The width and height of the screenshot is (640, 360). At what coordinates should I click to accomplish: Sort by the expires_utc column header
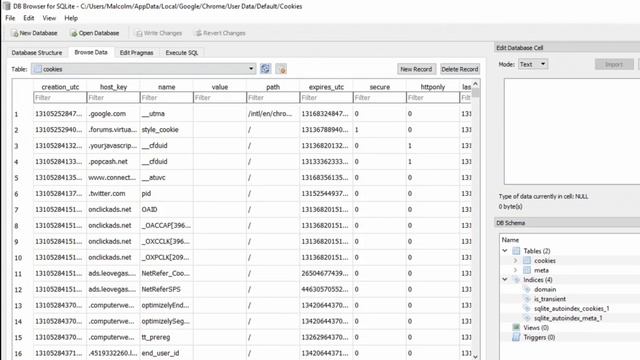[x=326, y=87]
